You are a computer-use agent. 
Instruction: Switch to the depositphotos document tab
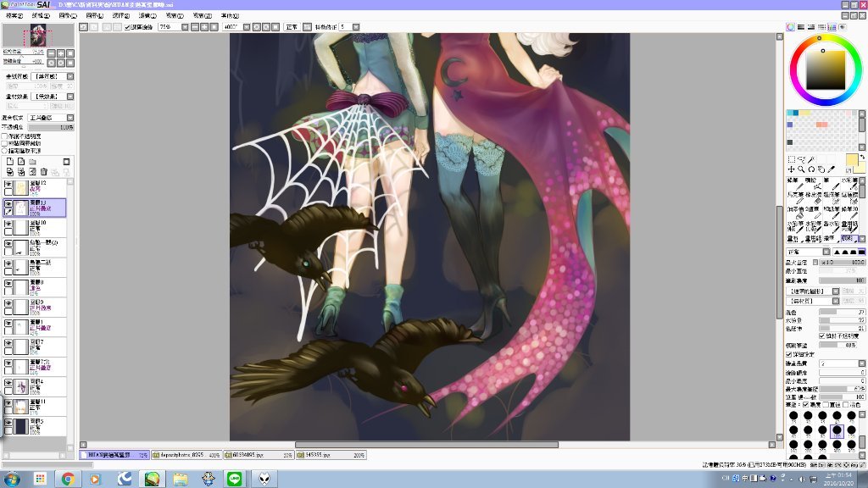186,455
